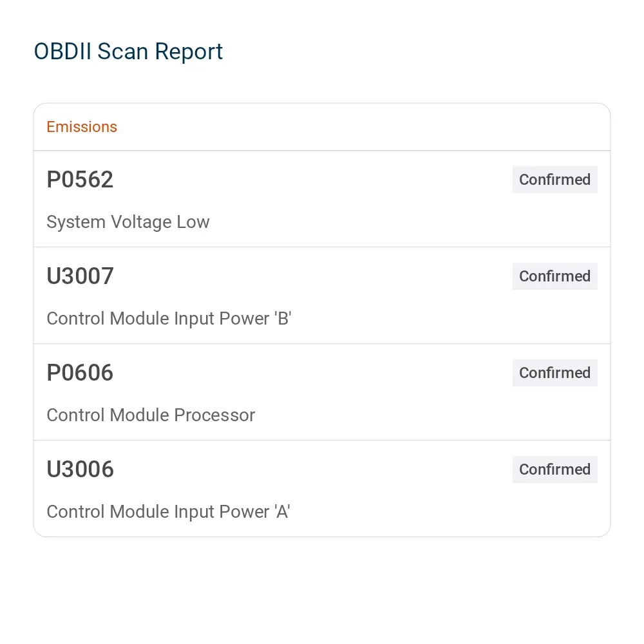Click the U3006 list row

[322, 488]
